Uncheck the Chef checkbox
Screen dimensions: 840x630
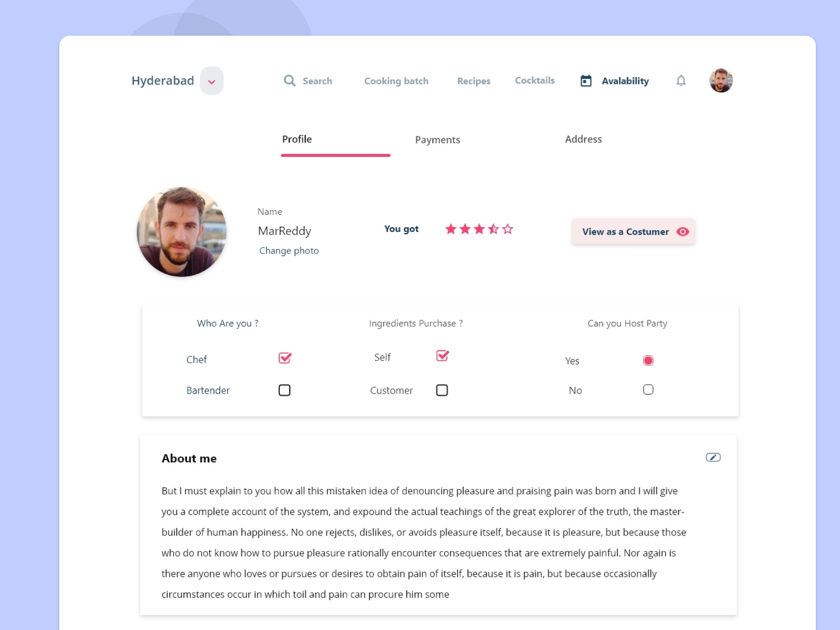[285, 358]
